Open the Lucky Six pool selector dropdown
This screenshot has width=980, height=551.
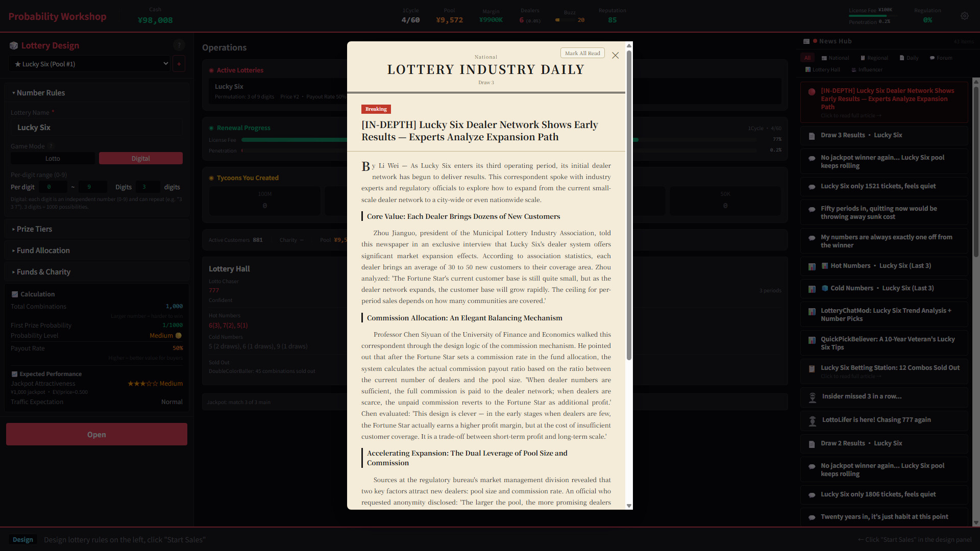pyautogui.click(x=89, y=64)
